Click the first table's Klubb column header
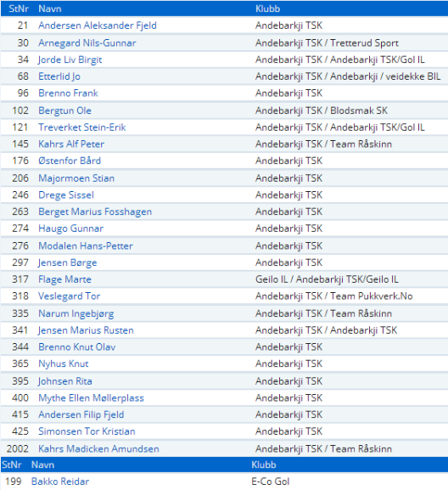Screen dimensions: 448x490 coord(267,8)
